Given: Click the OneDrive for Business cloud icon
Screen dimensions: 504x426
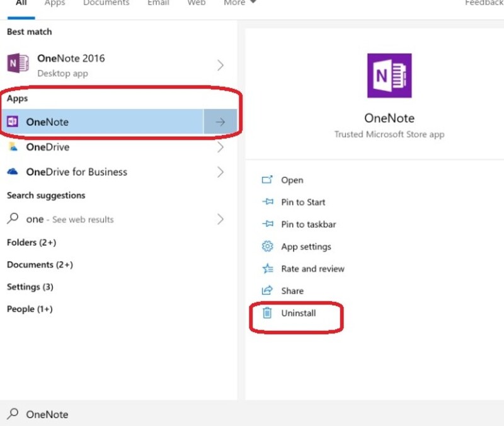Looking at the screenshot, I should [x=13, y=171].
